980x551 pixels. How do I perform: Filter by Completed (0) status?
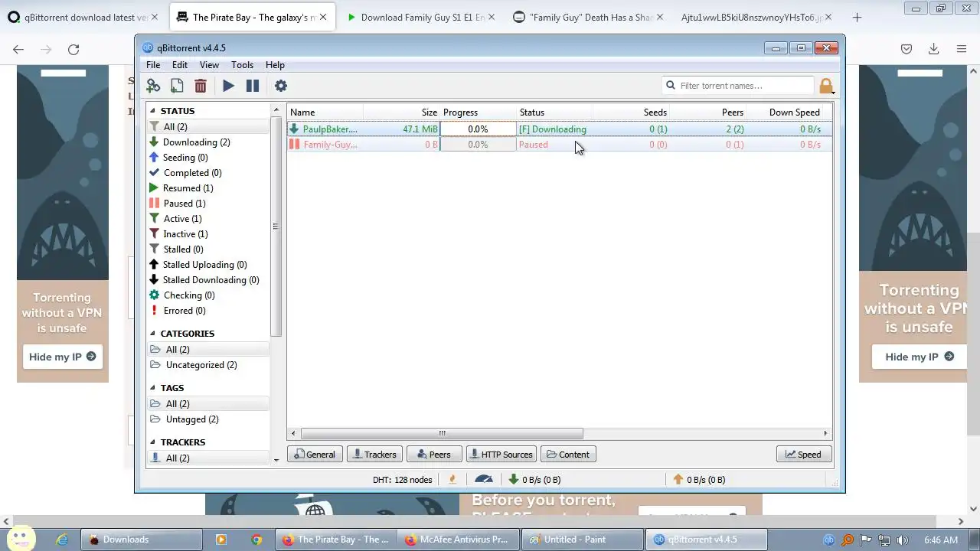coord(192,172)
